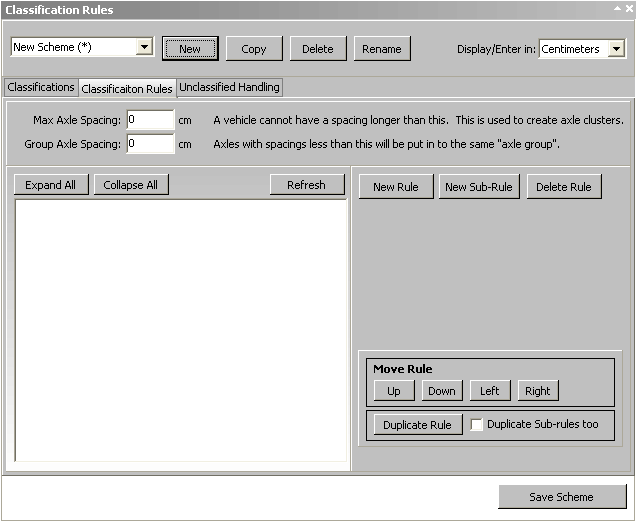Create a New Rule

point(395,187)
